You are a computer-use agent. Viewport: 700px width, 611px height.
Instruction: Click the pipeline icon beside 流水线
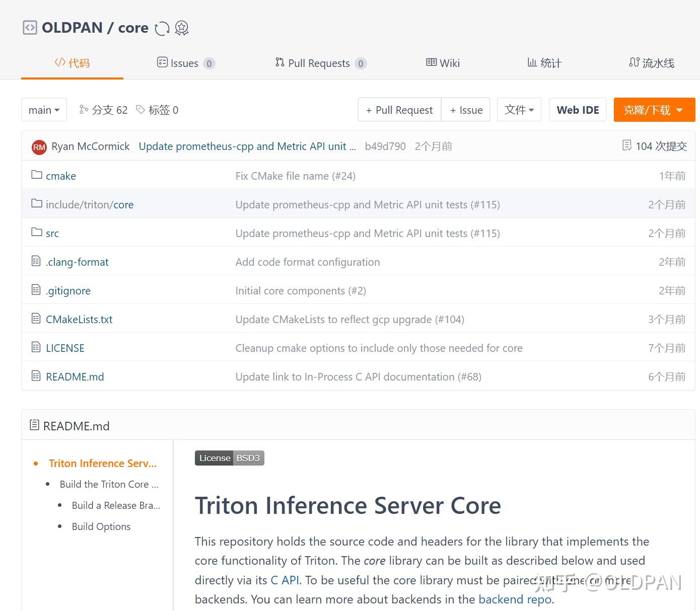pos(634,62)
